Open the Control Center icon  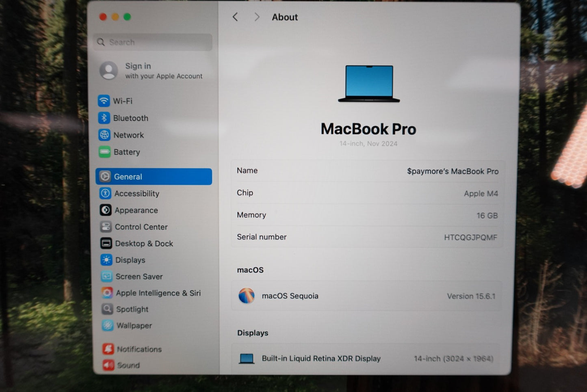106,227
